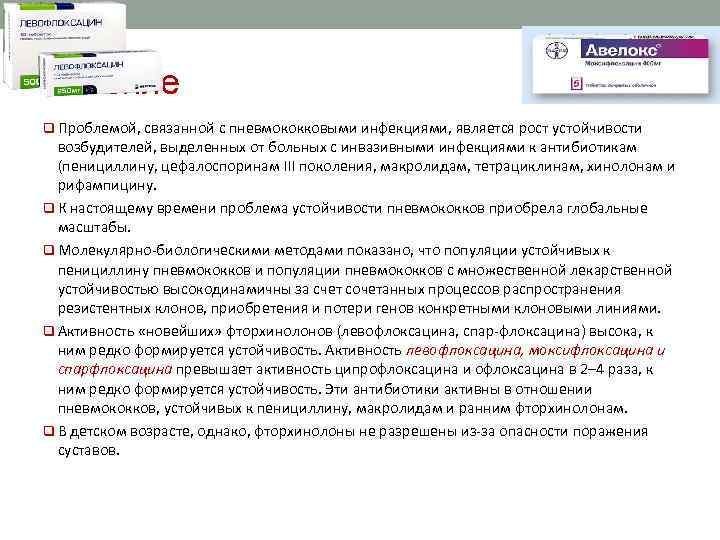Click the bullet before 'Молекулярно-биологическими методами'
Image resolution: width=720 pixels, height=540 pixels.
[x=49, y=250]
